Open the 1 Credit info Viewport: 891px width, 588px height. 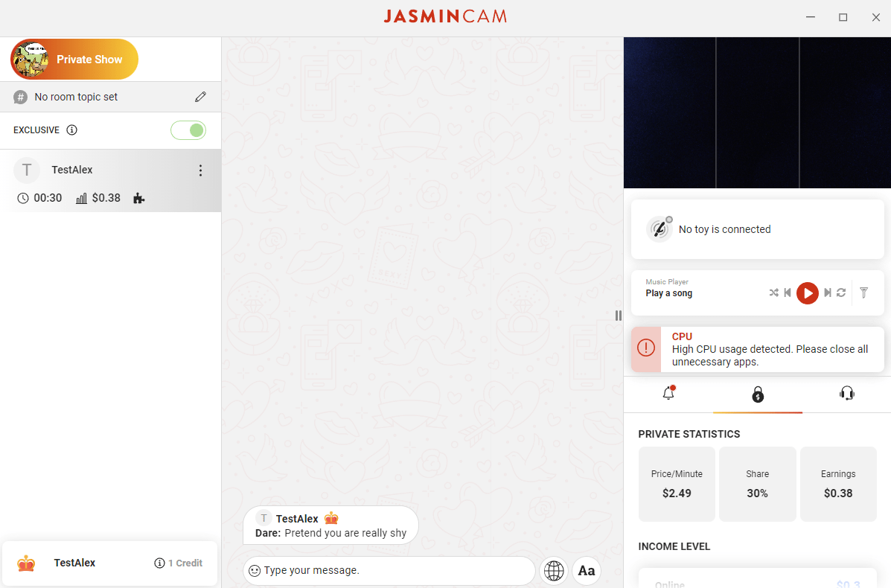point(179,563)
